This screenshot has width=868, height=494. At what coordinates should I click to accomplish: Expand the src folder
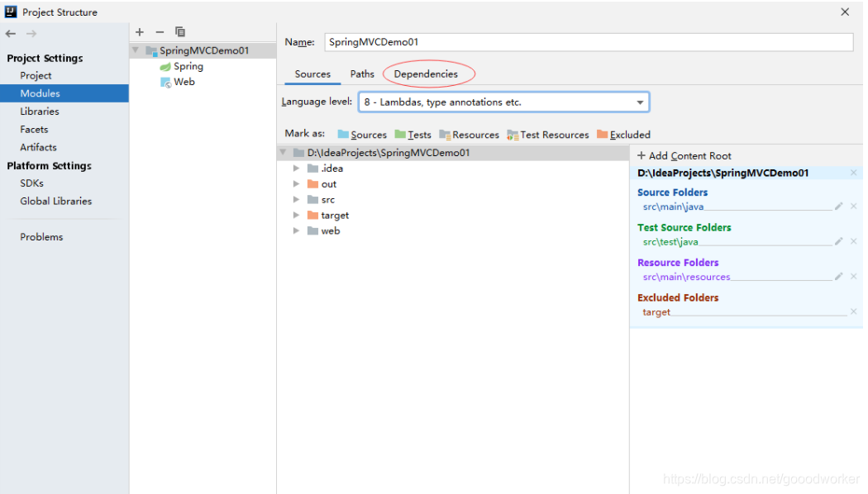point(296,199)
